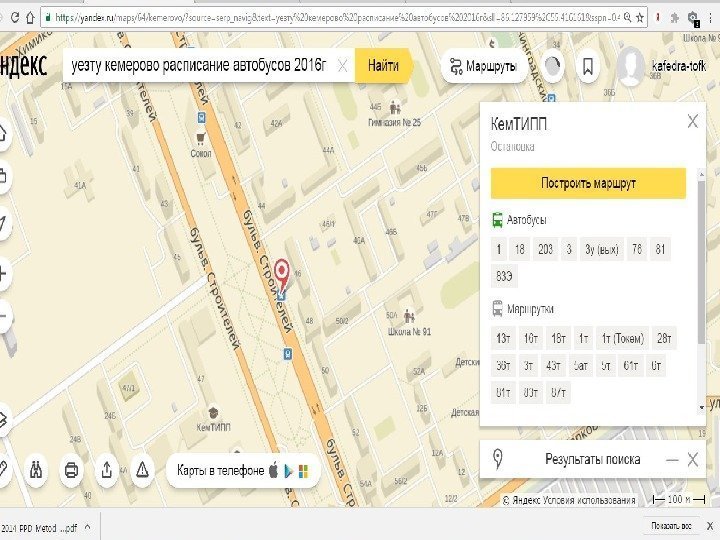This screenshot has height=540, width=720.
Task: Click the Windows Store icon
Action: [304, 471]
